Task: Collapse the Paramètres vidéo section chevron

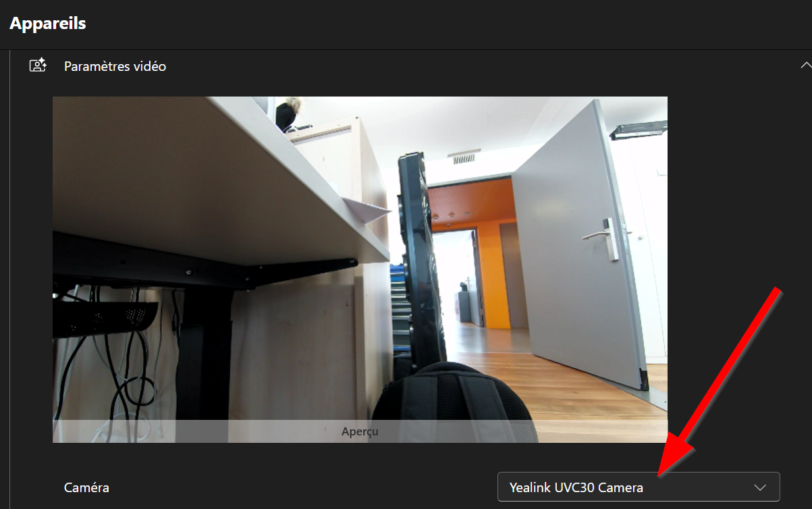Action: point(805,65)
